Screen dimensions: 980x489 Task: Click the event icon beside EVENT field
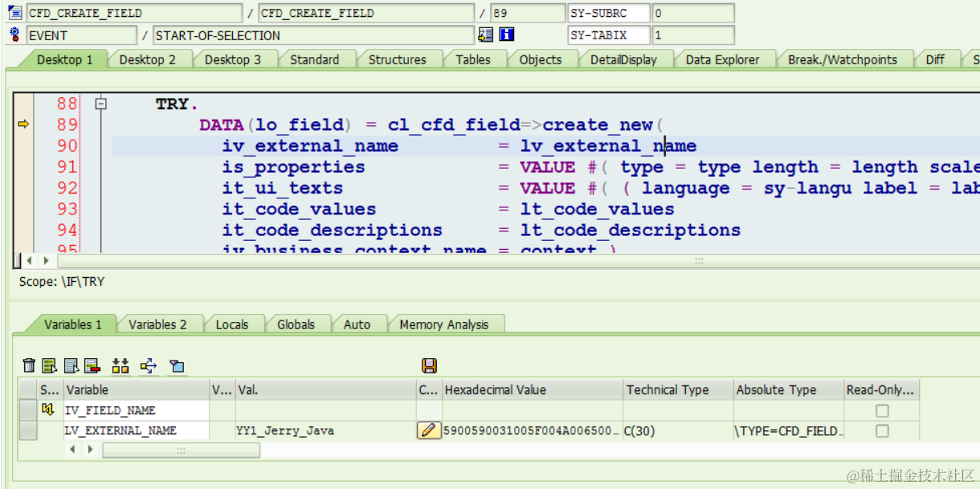[x=15, y=35]
